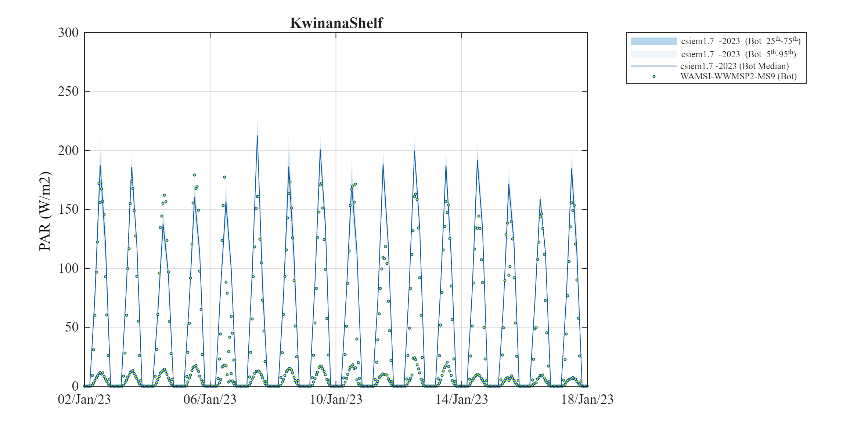The height and width of the screenshot is (434, 868).
Task: Click the WAMSI-WWMSP2-MS9 marker icon in legend
Action: pyautogui.click(x=654, y=77)
